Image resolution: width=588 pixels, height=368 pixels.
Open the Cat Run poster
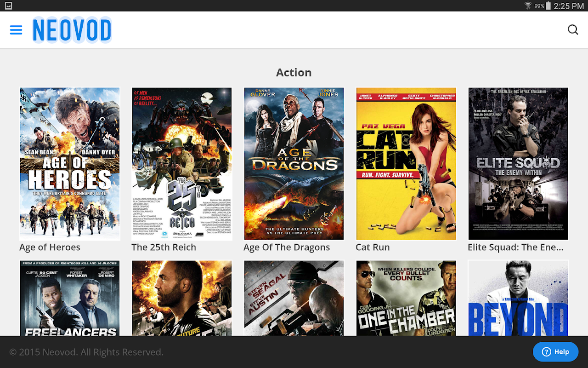click(406, 164)
